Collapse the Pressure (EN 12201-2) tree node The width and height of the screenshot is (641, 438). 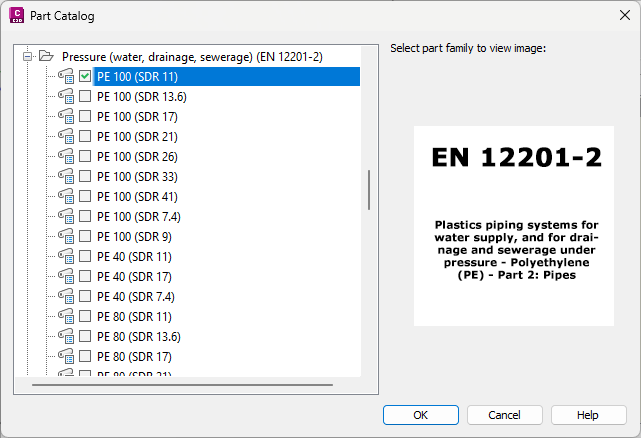[28, 57]
